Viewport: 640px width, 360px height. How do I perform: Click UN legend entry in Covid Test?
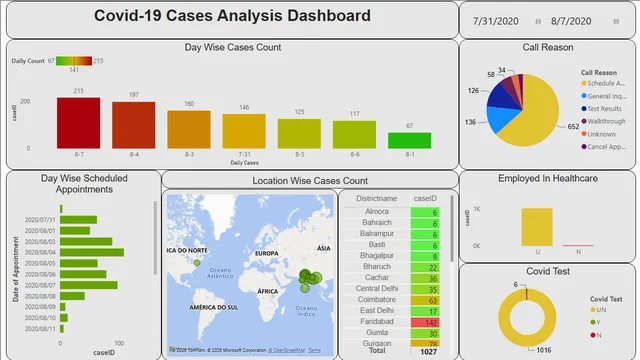598,310
